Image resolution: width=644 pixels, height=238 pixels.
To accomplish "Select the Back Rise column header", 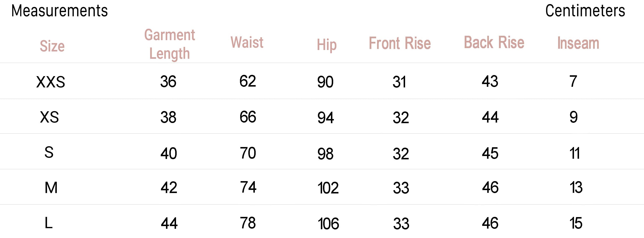I will coord(494,42).
